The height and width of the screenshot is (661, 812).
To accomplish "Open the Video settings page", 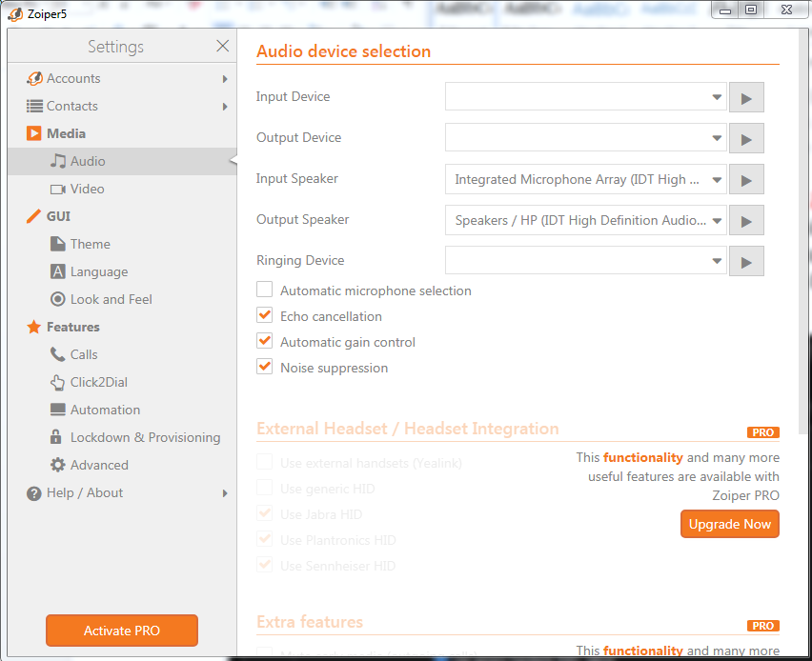I will point(122,189).
